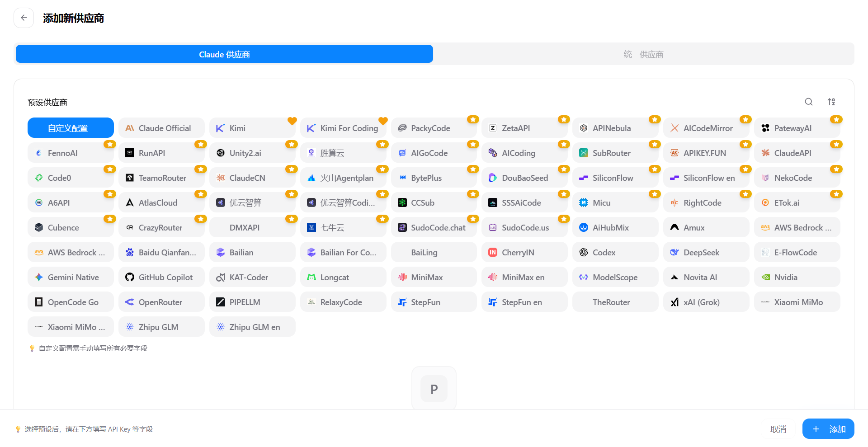Pick the A6API preset
This screenshot has width=868, height=447.
[x=71, y=202]
